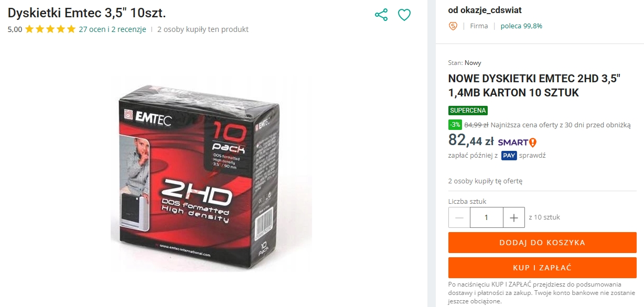This screenshot has height=307, width=644.
Task: Click sprawdź link next to PAY
Action: [532, 155]
